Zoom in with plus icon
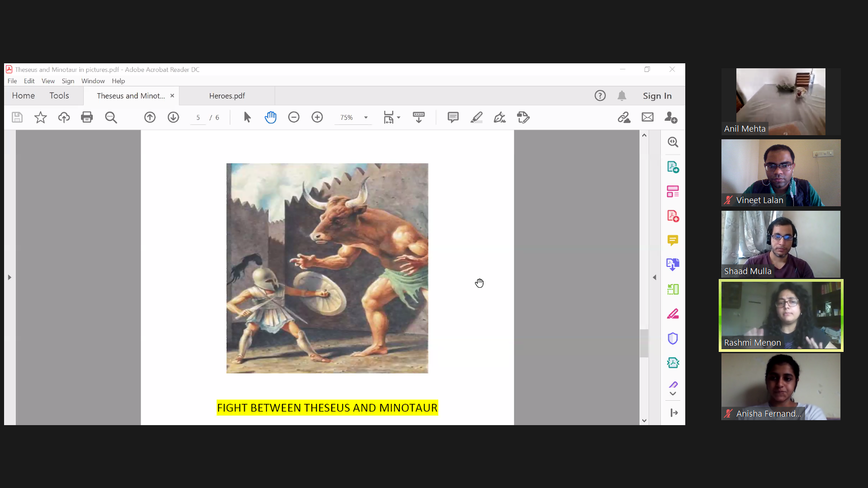Screen dimensions: 868x488 point(317,118)
